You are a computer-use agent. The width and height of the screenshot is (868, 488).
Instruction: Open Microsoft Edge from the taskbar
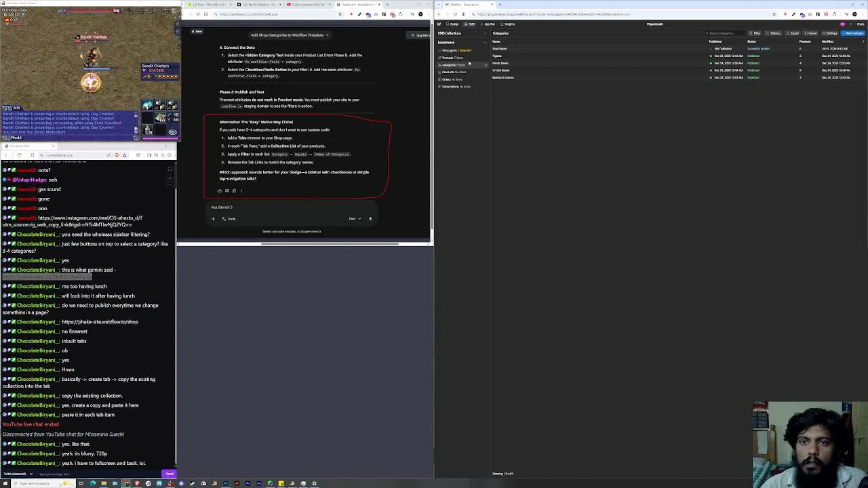pos(93,483)
